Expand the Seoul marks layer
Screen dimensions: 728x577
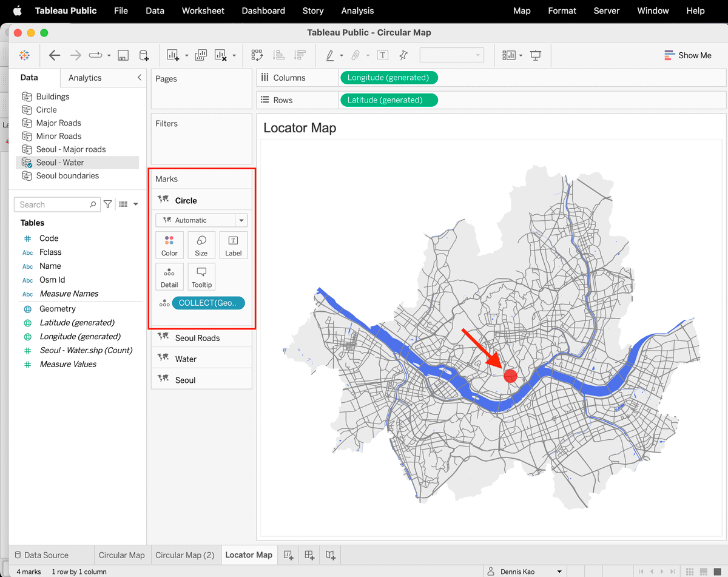pos(201,380)
